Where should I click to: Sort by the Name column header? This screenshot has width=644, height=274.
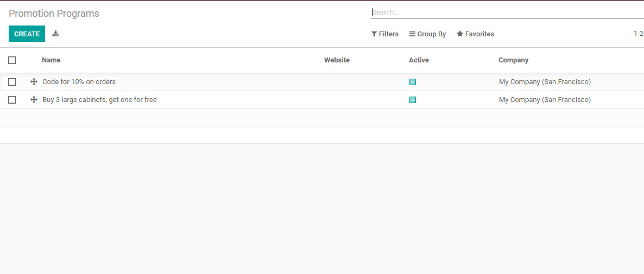pos(51,60)
